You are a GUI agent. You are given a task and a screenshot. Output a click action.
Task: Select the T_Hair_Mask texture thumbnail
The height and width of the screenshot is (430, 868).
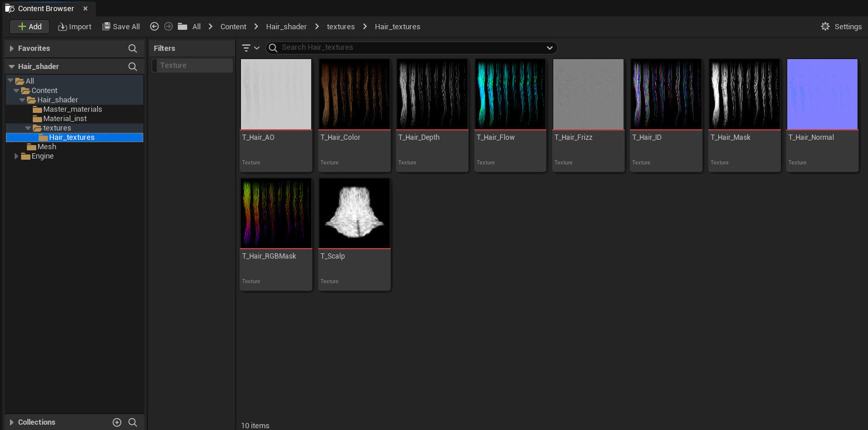pyautogui.click(x=745, y=94)
